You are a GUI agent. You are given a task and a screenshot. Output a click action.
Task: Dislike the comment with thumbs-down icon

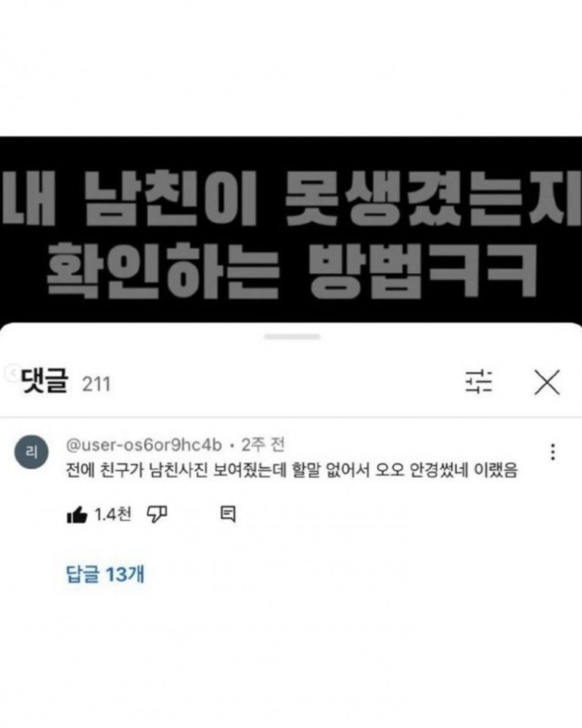[x=157, y=514]
